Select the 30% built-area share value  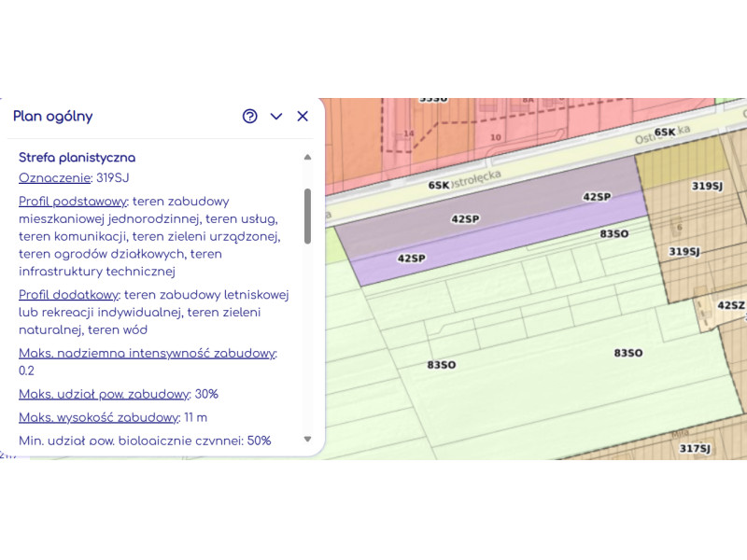(x=206, y=394)
